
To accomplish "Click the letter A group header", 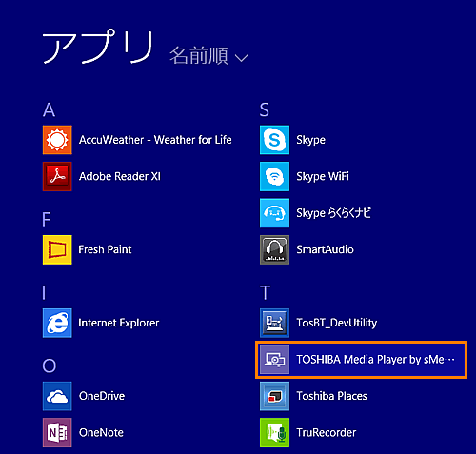I will [x=49, y=110].
